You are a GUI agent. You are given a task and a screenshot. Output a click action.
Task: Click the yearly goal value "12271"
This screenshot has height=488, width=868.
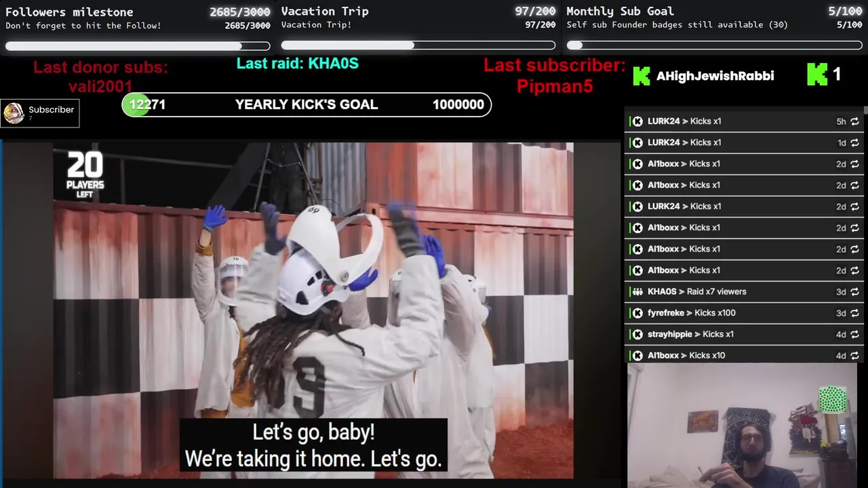click(x=147, y=104)
